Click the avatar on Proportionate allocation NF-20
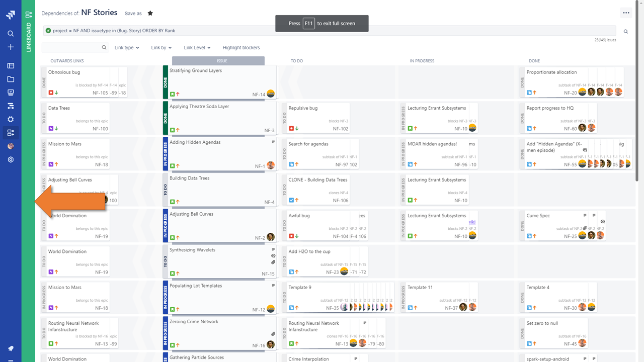The height and width of the screenshot is (362, 644). coord(582,92)
